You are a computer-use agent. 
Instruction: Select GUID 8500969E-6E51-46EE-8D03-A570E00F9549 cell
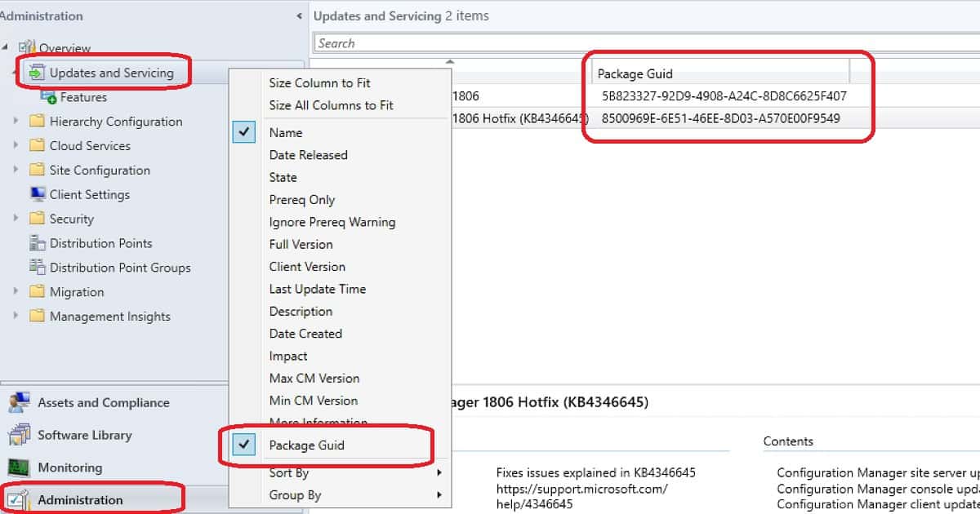(x=720, y=118)
